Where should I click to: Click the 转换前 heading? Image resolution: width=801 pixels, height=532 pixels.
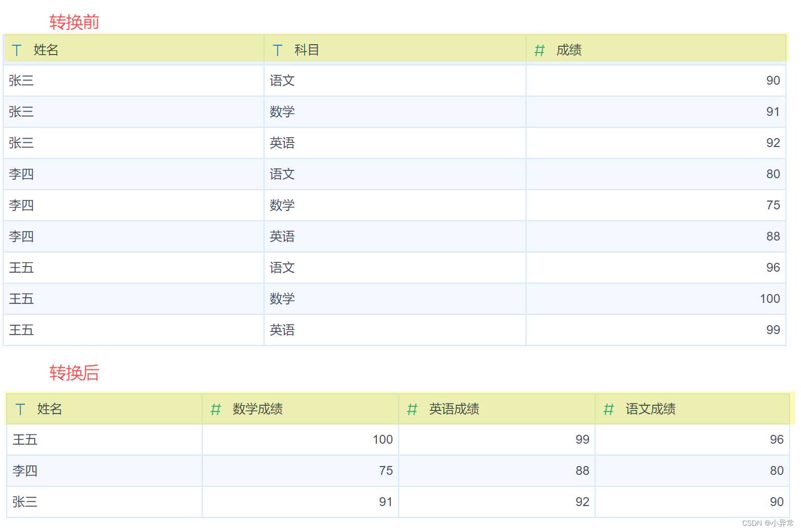point(74,22)
